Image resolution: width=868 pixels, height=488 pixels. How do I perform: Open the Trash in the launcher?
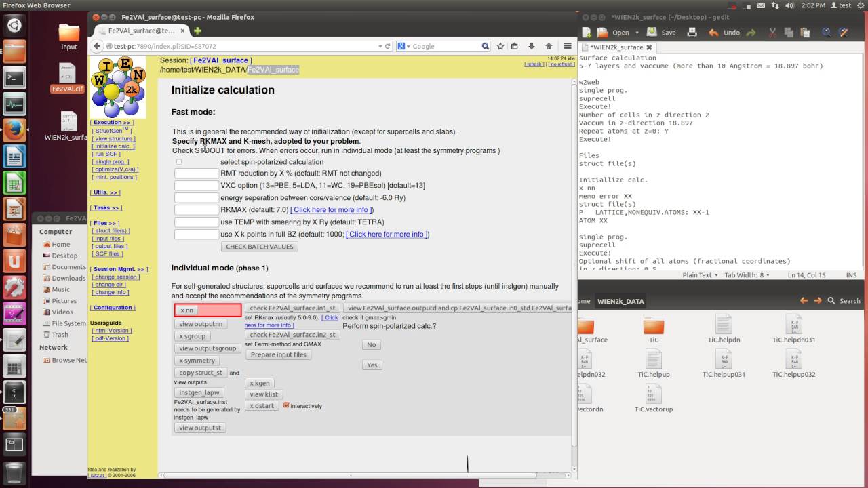(x=14, y=471)
